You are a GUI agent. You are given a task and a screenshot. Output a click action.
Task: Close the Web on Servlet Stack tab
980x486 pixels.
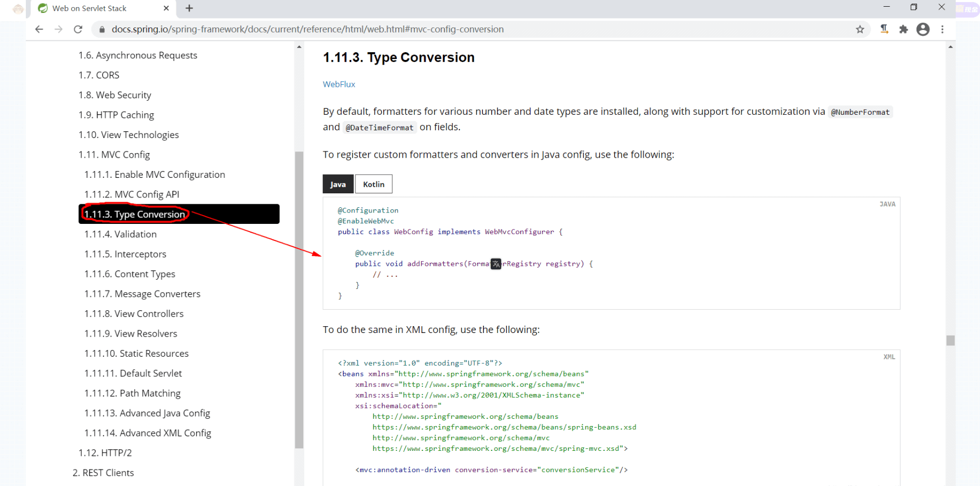point(166,8)
